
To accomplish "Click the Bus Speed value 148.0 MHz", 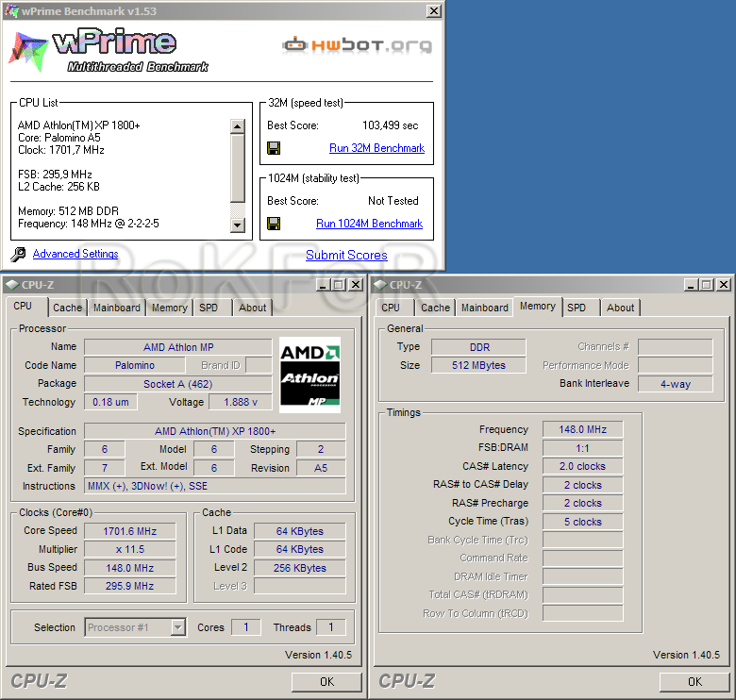I will (130, 568).
